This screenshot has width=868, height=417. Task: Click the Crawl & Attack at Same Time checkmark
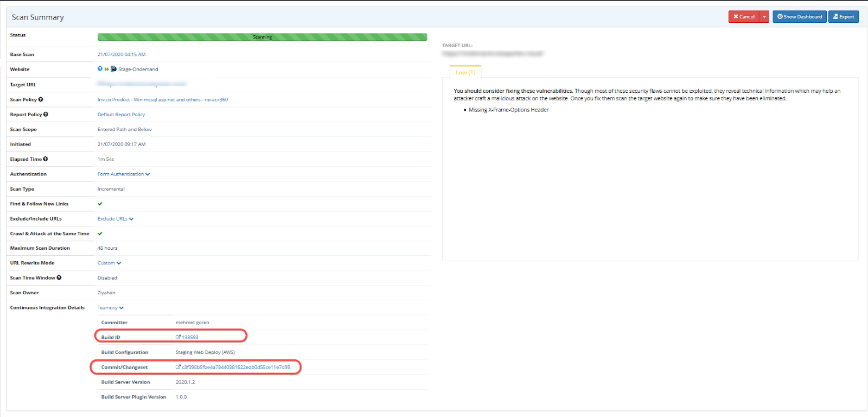pyautogui.click(x=100, y=233)
